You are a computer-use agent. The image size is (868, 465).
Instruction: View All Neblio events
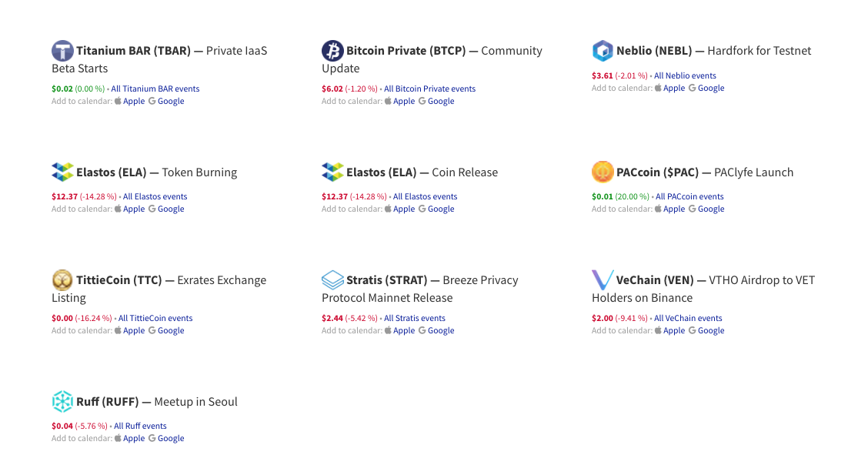coord(685,76)
